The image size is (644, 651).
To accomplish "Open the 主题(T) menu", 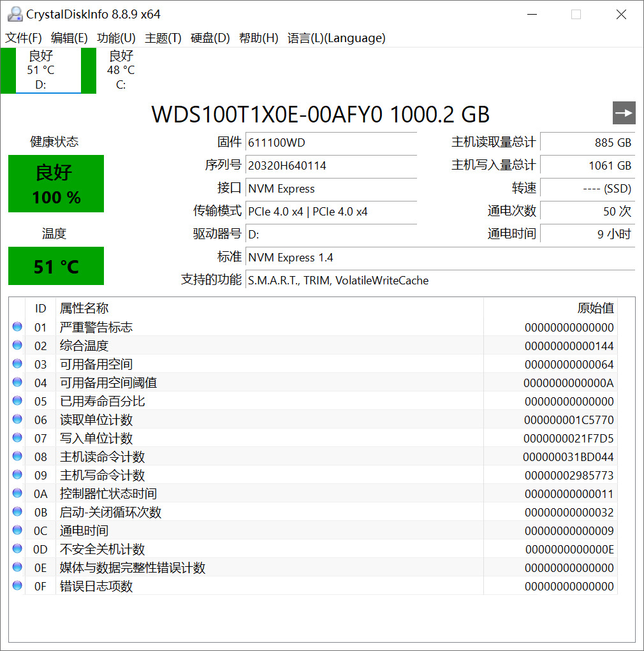I will tap(163, 38).
